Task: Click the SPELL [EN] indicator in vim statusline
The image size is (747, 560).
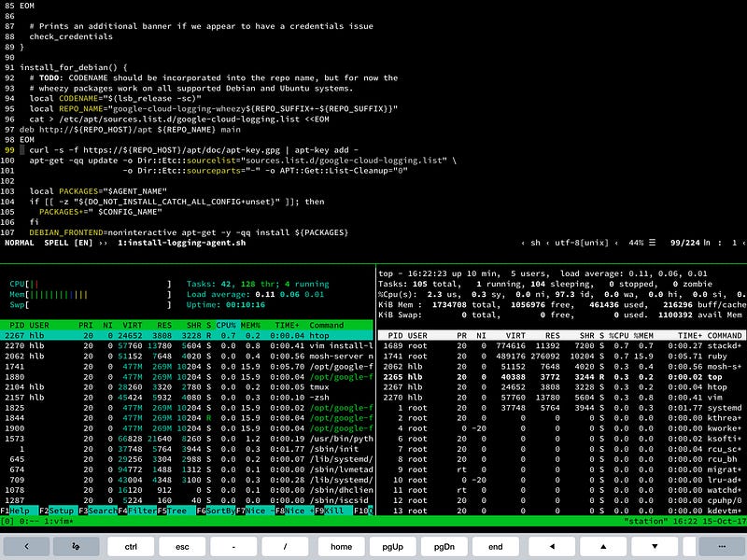Action: pyautogui.click(x=68, y=243)
